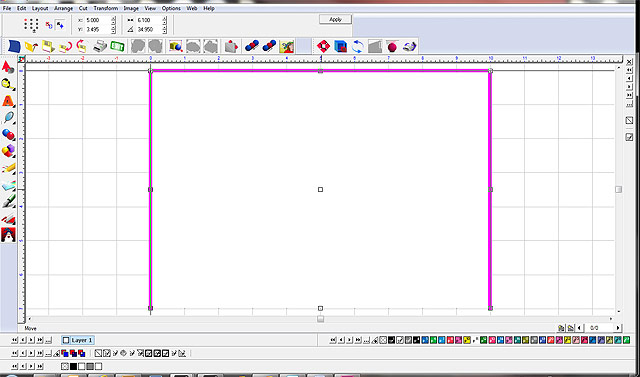Select the red arrow Select tool
Screen dimensions: 640x377
point(8,67)
